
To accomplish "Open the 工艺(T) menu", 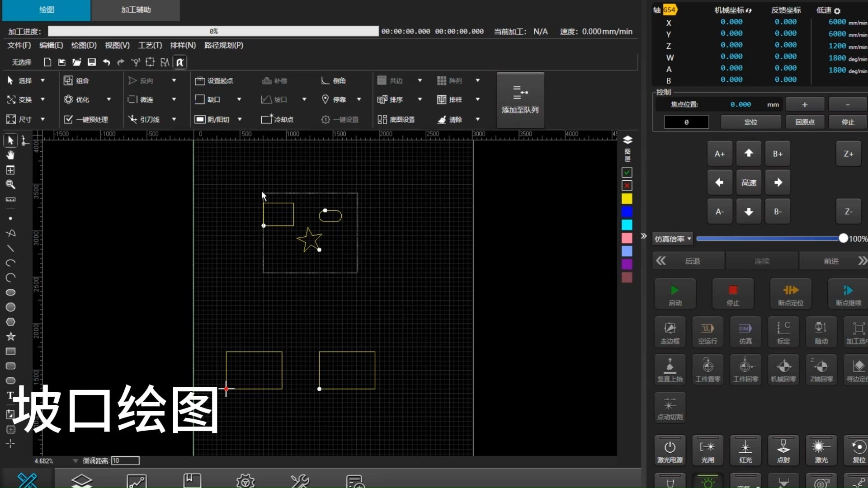I will [x=150, y=45].
